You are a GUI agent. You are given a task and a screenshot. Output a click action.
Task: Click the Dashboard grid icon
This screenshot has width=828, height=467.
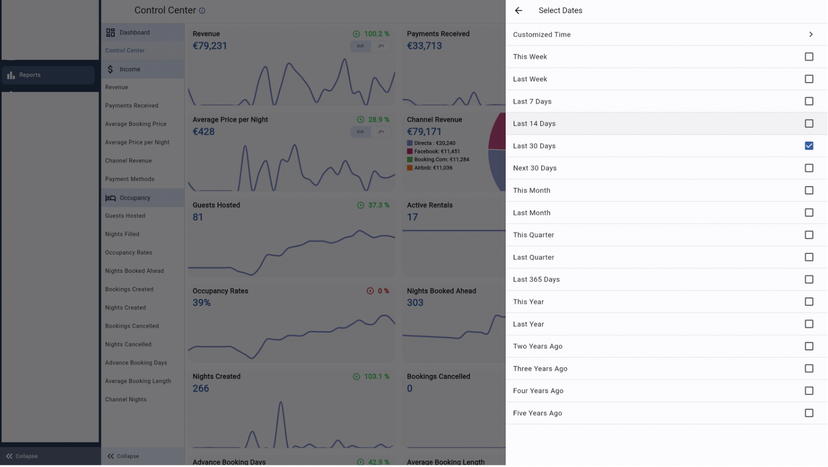coord(111,33)
